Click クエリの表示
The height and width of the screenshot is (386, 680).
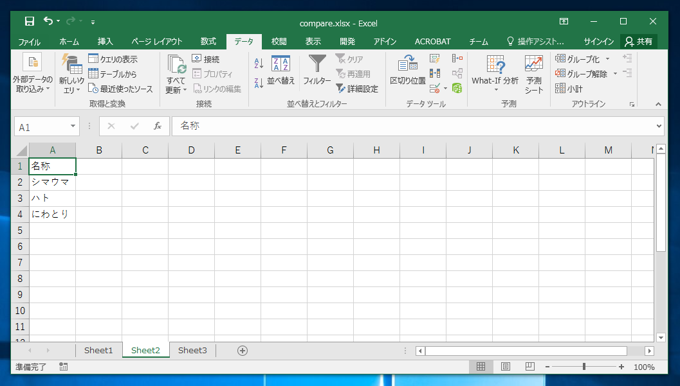click(113, 59)
